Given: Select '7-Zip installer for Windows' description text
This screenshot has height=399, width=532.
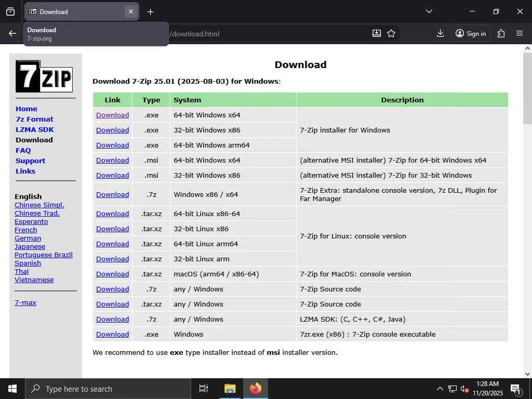Looking at the screenshot, I should tap(345, 130).
